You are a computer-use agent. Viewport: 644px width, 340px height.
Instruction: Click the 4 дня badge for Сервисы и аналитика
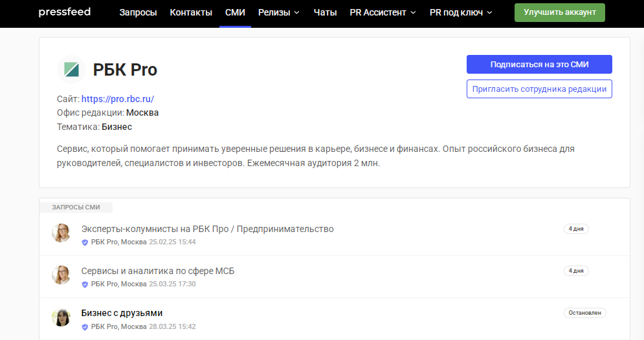(x=576, y=271)
